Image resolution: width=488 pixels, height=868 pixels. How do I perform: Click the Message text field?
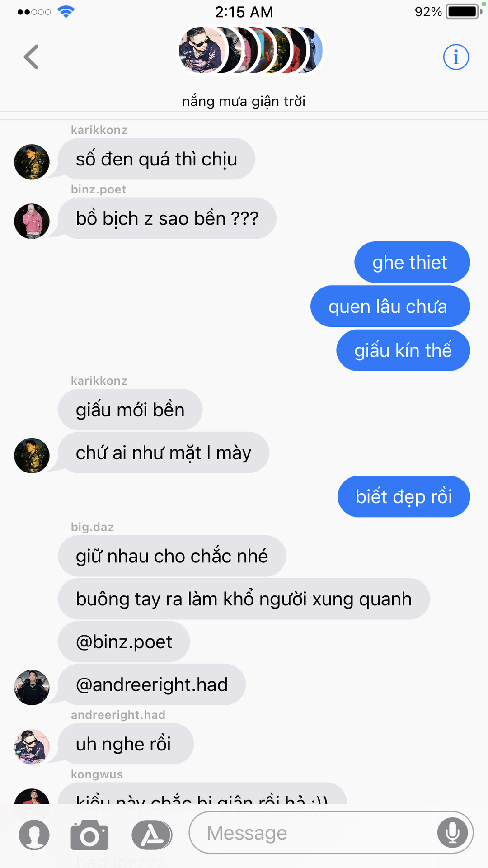point(331,832)
